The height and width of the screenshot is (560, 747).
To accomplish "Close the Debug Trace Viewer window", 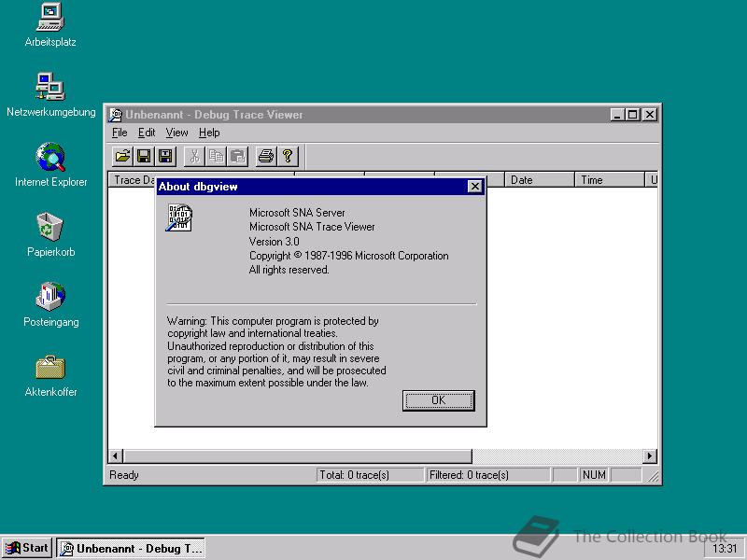I will (650, 115).
